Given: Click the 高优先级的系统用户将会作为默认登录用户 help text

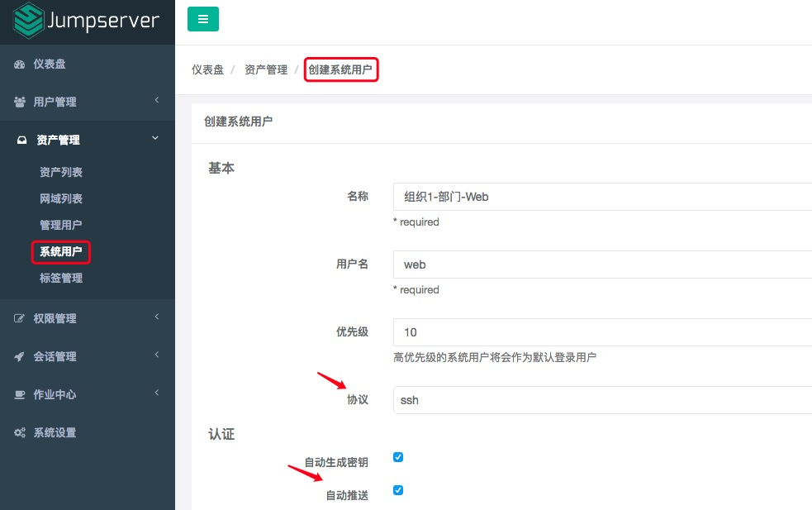Looking at the screenshot, I should (495, 358).
